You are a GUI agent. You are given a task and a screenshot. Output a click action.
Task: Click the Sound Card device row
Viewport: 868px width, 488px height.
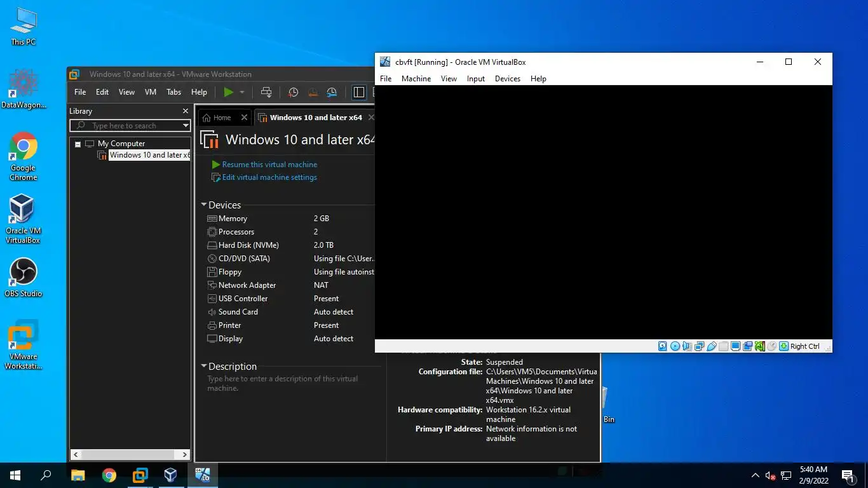(291, 312)
